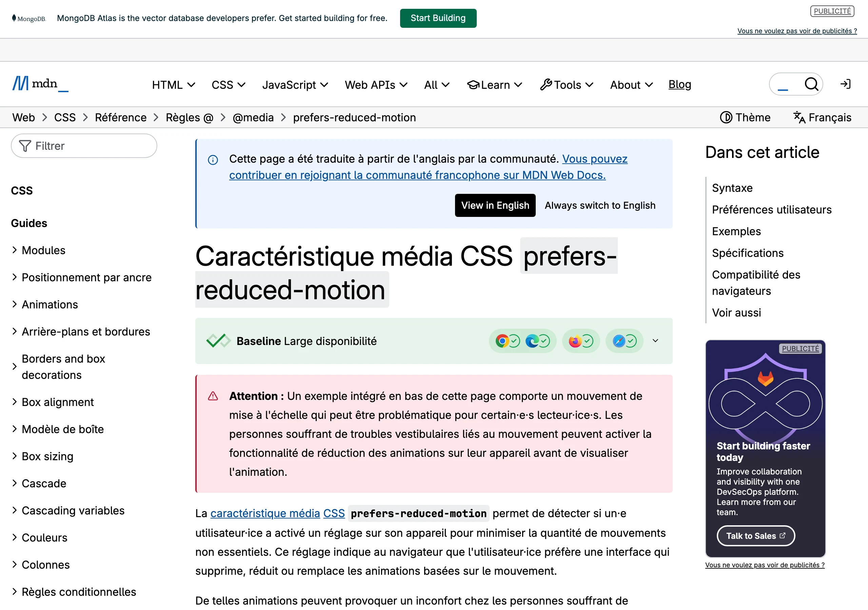868x610 pixels.
Task: Click the filter funnel icon
Action: click(x=25, y=146)
